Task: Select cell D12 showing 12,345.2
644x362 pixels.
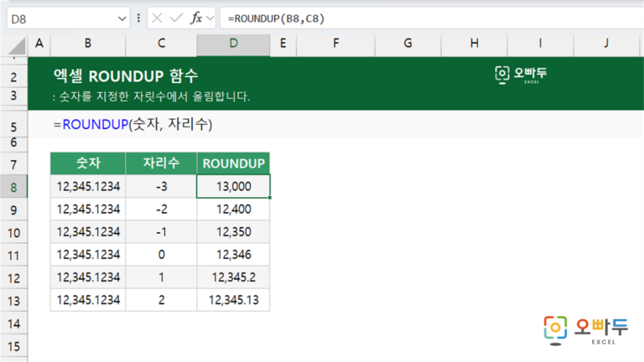Action: [233, 277]
